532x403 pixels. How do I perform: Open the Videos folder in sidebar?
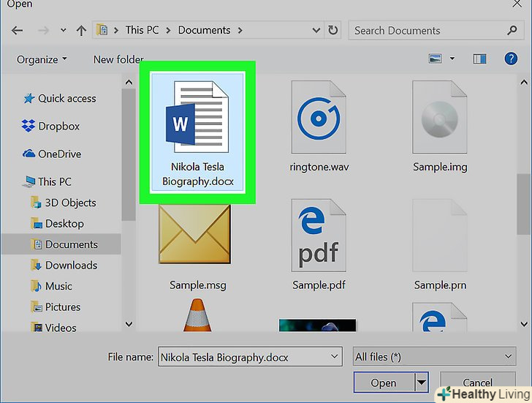click(53, 328)
